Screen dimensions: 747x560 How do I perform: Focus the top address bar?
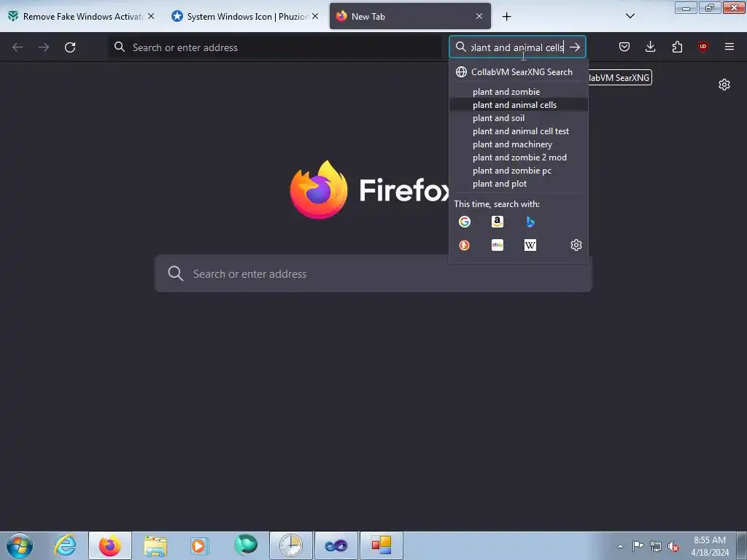[275, 47]
